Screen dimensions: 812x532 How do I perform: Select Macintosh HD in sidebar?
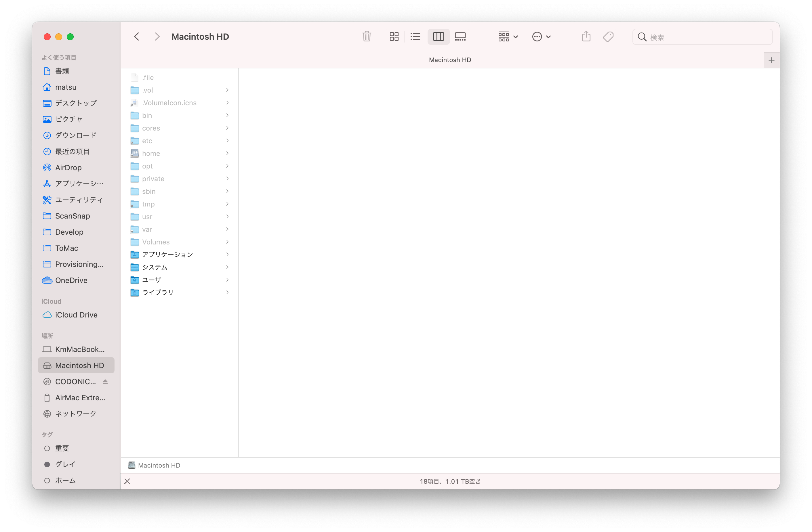tap(76, 365)
